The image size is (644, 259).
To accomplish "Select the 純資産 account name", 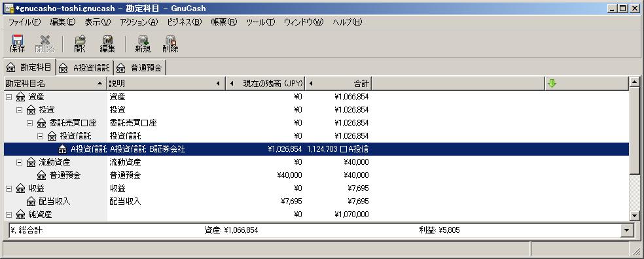I will (40, 215).
